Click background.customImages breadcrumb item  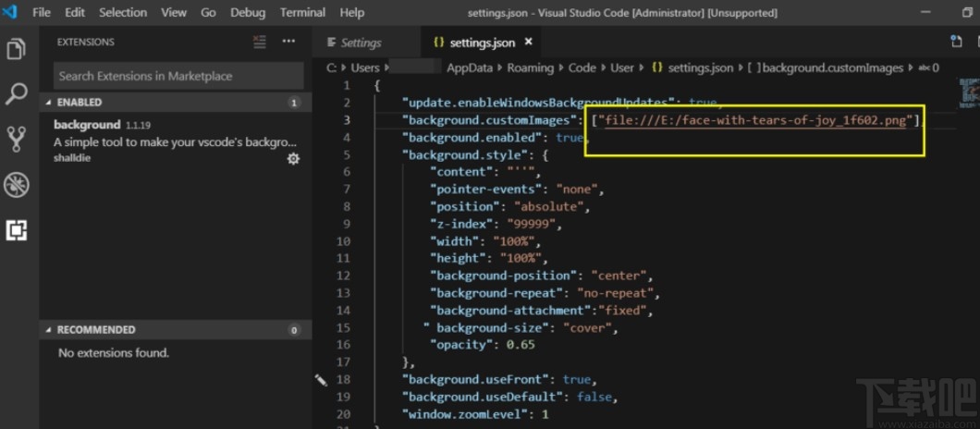(x=825, y=67)
